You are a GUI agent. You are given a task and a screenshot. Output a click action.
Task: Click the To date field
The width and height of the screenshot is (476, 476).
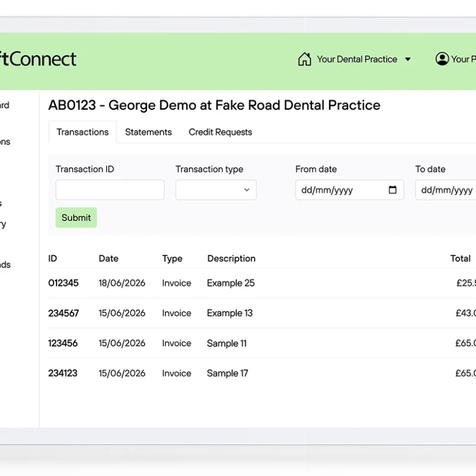click(x=446, y=190)
